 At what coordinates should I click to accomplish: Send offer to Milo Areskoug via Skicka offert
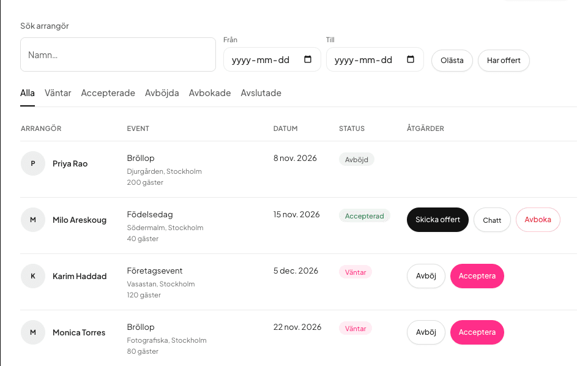tap(437, 220)
